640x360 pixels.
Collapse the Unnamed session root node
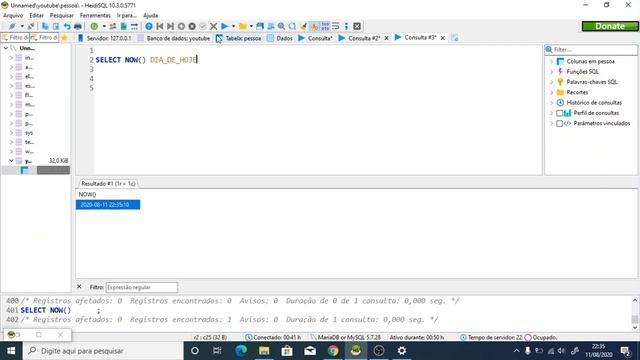point(6,48)
